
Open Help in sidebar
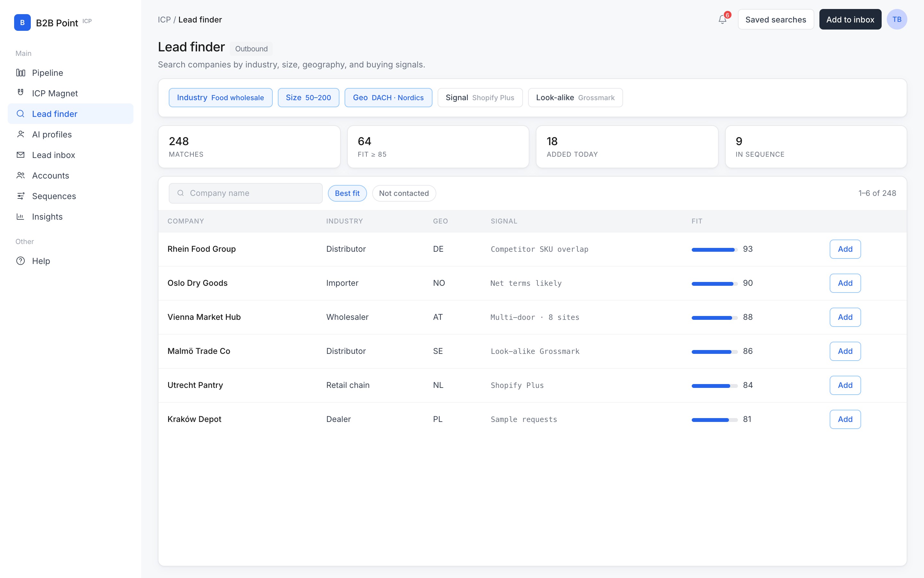point(71,261)
